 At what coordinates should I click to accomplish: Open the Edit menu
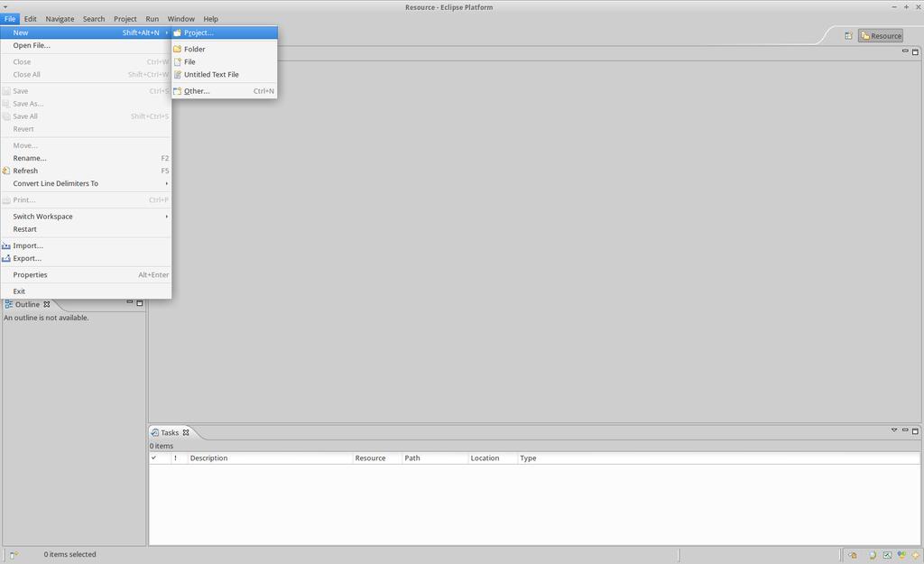[30, 19]
